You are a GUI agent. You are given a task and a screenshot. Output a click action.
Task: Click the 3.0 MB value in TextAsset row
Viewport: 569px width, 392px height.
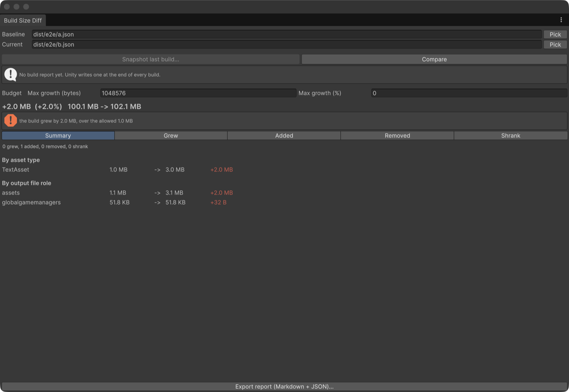[x=175, y=170]
